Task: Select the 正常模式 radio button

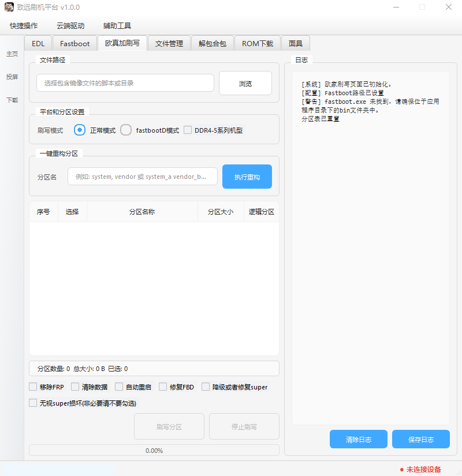Action: point(80,130)
